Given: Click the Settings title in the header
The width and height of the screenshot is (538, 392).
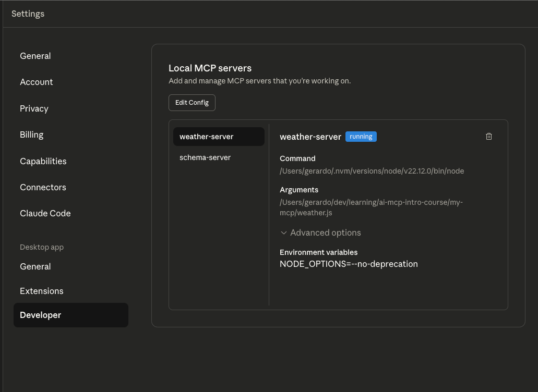Looking at the screenshot, I should [28, 14].
